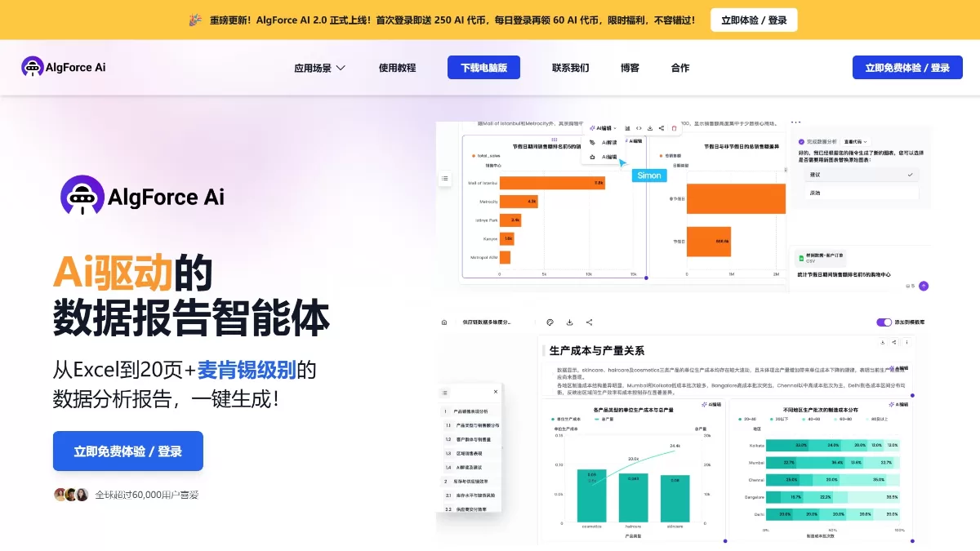Click the code view icon in chart toolbar
The image size is (980, 551).
[639, 128]
